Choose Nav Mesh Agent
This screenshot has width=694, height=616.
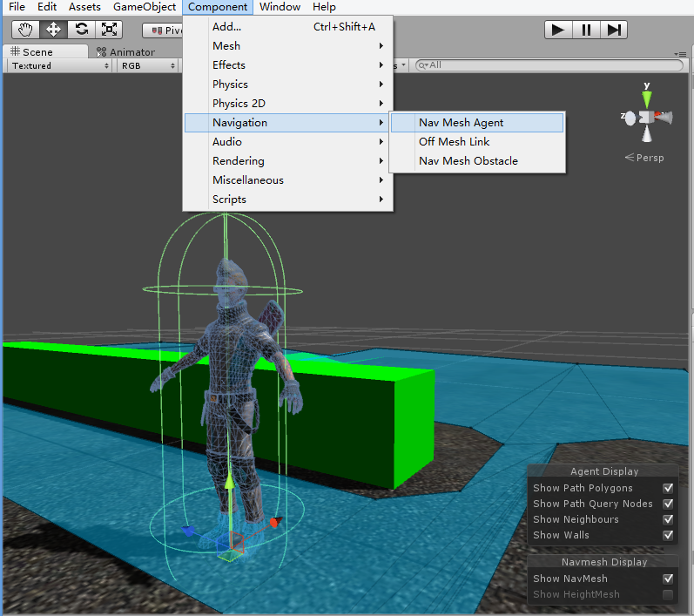[x=477, y=123]
